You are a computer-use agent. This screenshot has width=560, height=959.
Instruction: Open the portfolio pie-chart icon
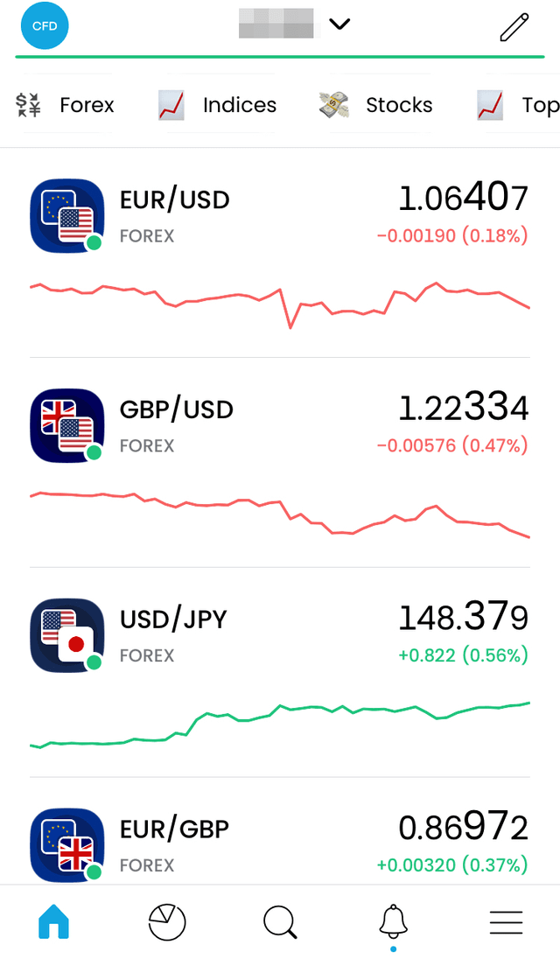tap(166, 921)
